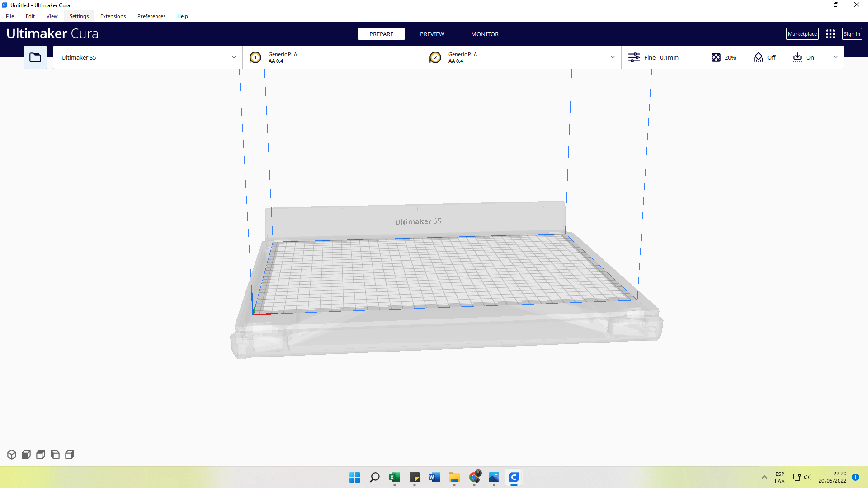Select the front view cube icon
The width and height of the screenshot is (868, 488).
(26, 455)
